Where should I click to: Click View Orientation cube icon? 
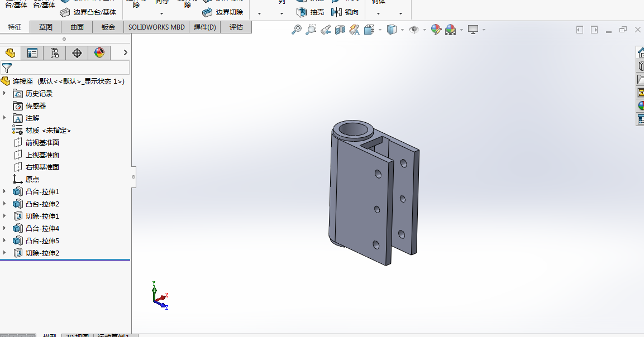click(x=369, y=30)
